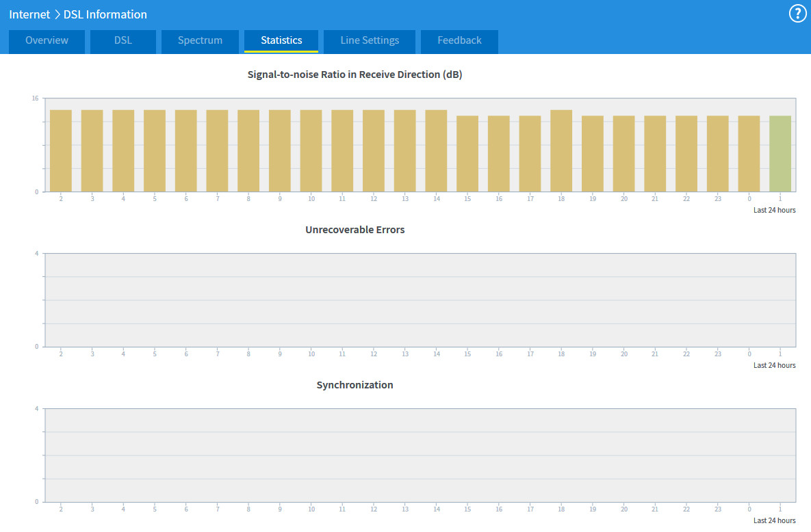811x532 pixels.
Task: Click the signal-to-noise bar for hour 14
Action: [x=436, y=150]
